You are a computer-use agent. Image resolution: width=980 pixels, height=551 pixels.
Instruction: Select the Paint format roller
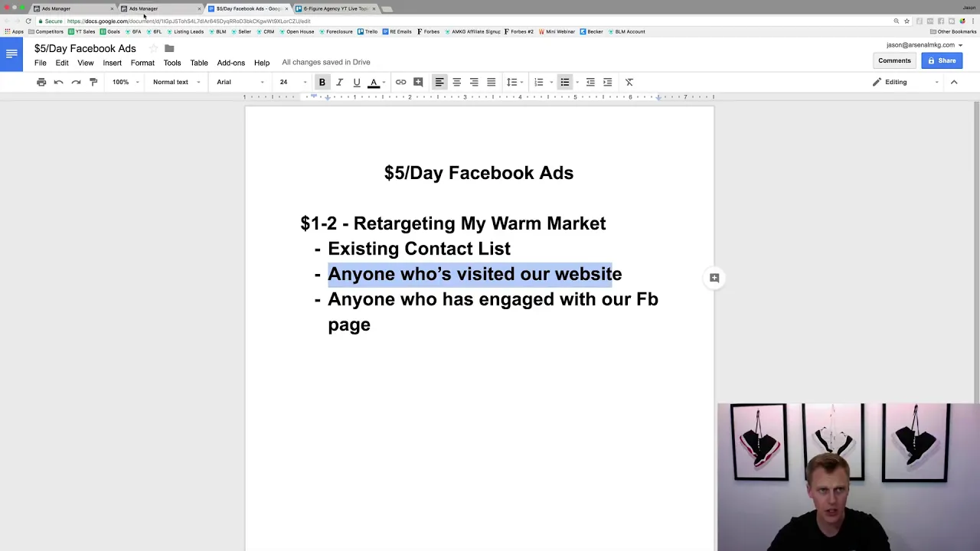pos(93,82)
